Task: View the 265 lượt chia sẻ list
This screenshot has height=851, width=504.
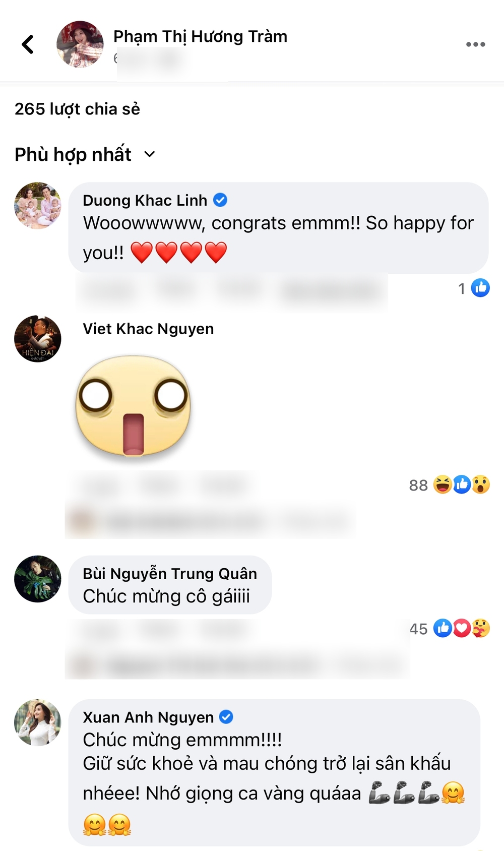Action: coord(77,109)
